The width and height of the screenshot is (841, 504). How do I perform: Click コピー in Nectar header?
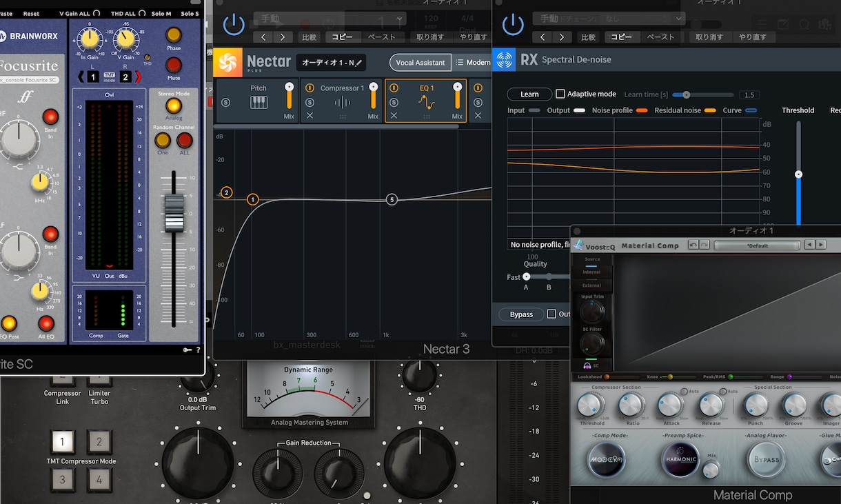click(342, 37)
